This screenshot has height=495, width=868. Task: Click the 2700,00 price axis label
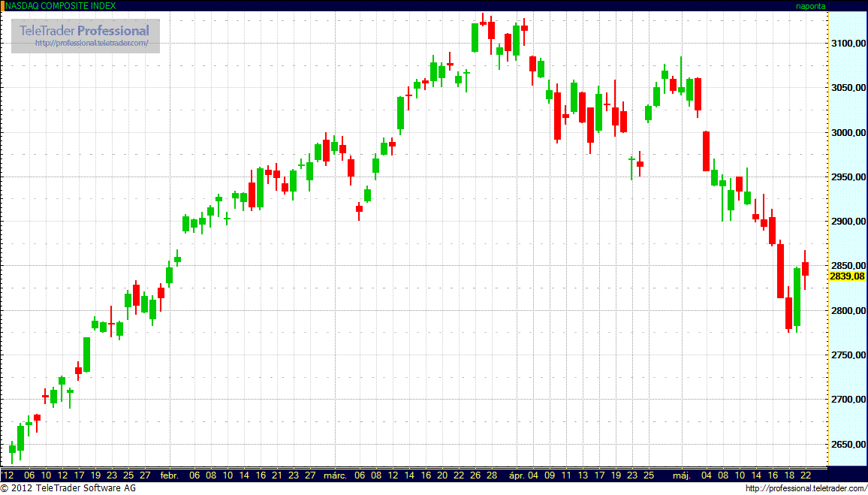(847, 400)
